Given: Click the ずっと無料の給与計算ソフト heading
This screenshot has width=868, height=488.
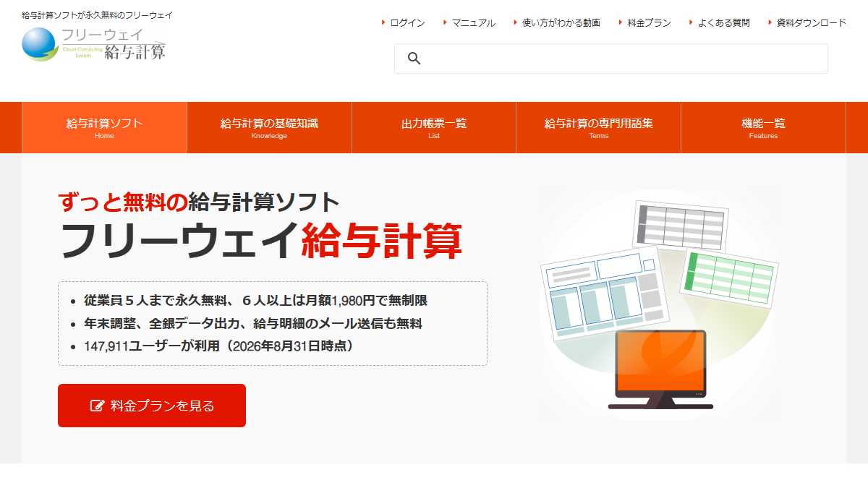Looking at the screenshot, I should tap(199, 202).
